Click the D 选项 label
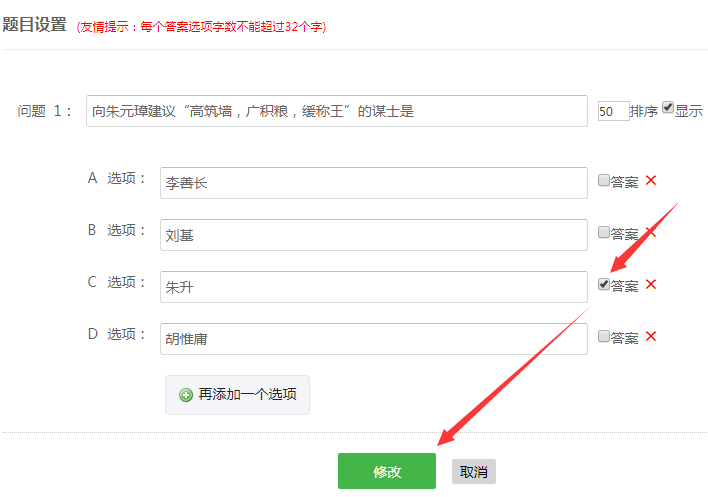 (116, 334)
